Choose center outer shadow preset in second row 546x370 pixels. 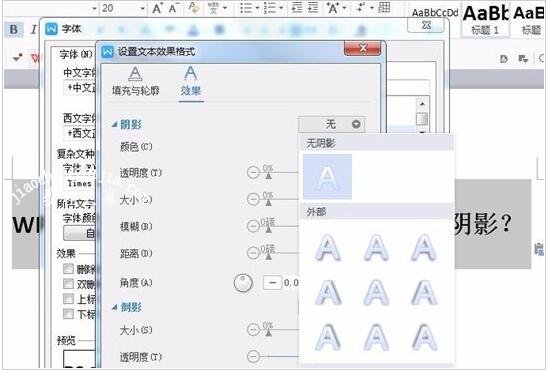pyautogui.click(x=376, y=292)
